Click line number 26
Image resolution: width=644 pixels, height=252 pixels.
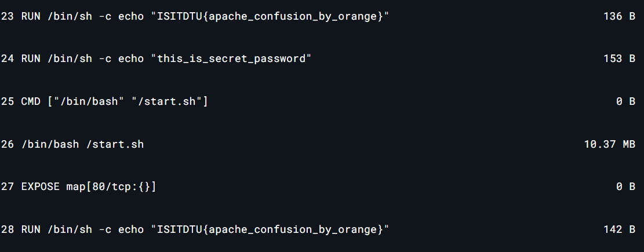[x=8, y=144]
